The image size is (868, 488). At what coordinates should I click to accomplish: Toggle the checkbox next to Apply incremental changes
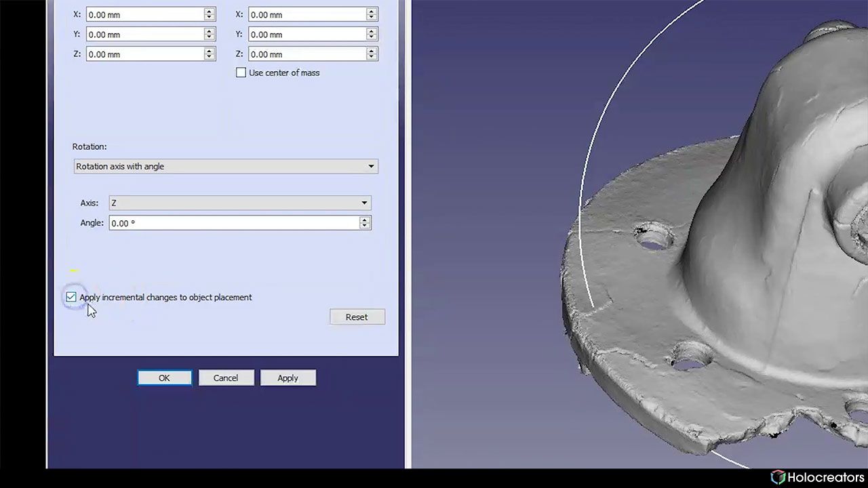pos(71,297)
